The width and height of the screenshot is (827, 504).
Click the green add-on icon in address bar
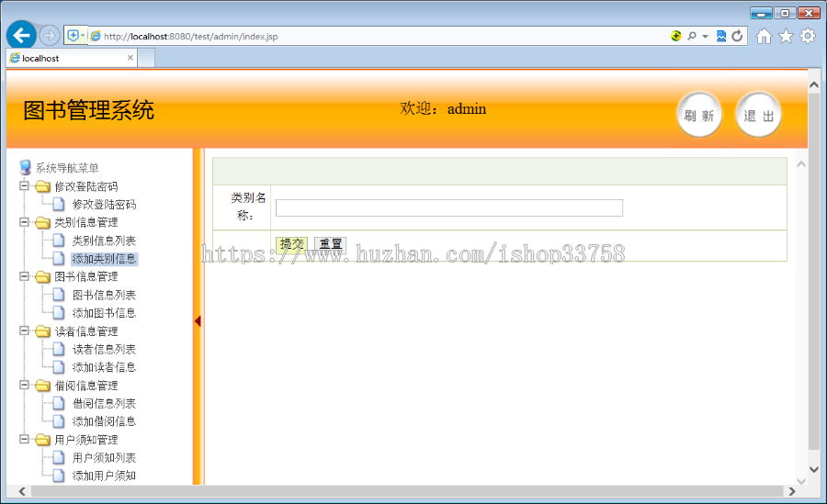(x=676, y=36)
